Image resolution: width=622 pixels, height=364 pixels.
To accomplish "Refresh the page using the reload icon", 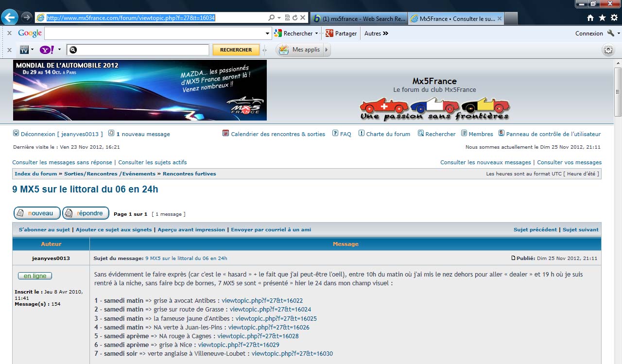I will [x=294, y=17].
